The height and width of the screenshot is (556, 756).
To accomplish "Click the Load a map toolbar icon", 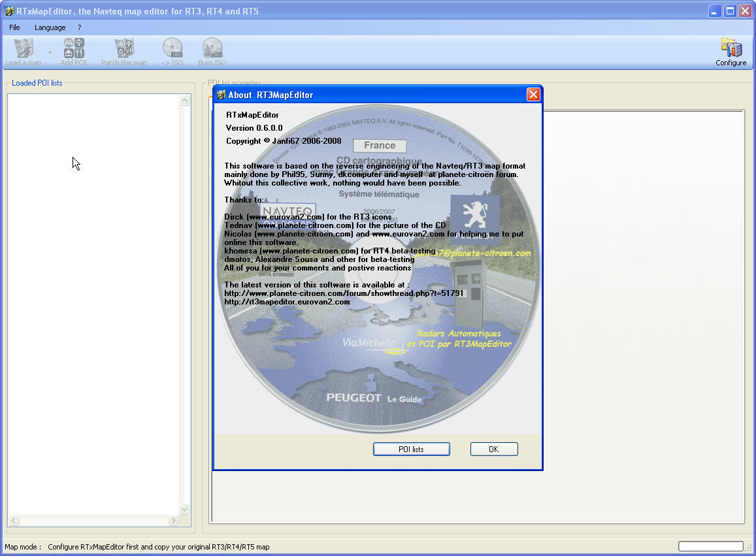I will coord(23,52).
